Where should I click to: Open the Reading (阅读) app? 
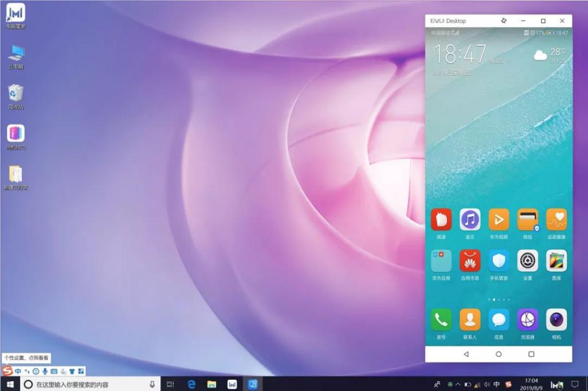point(441,219)
